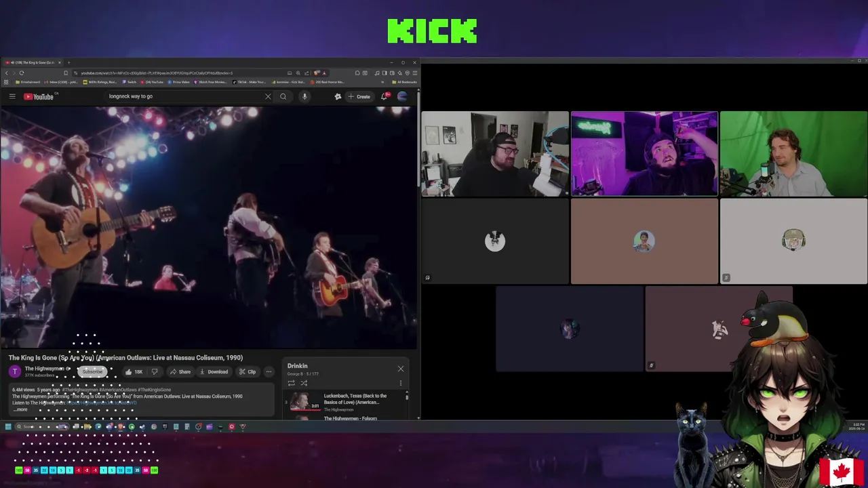Click the Clip button
The image size is (868, 488).
coord(247,371)
